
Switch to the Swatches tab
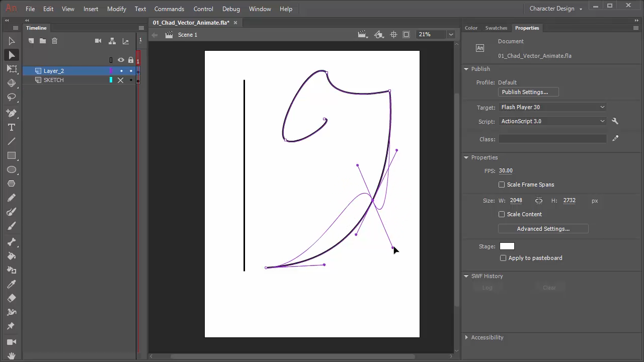(496, 28)
